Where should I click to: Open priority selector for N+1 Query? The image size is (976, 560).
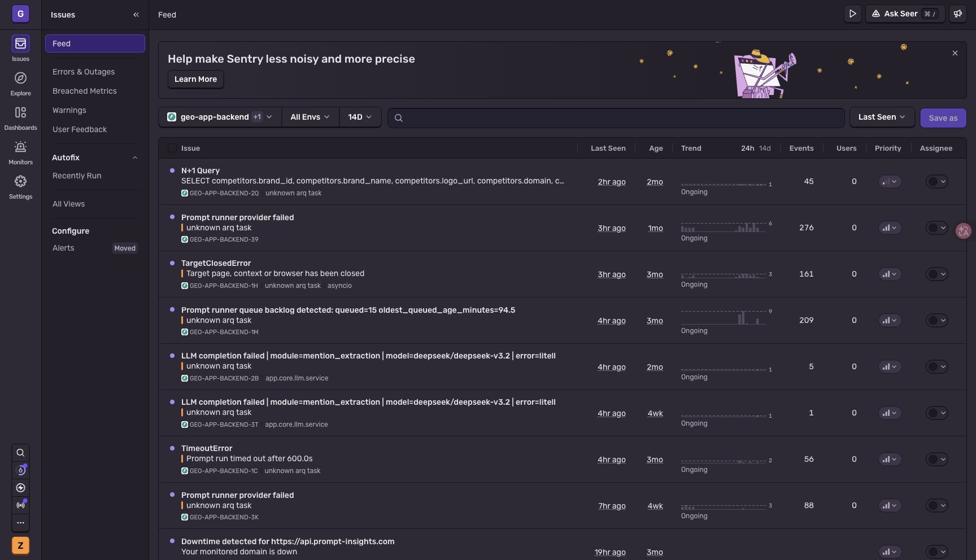click(x=890, y=182)
